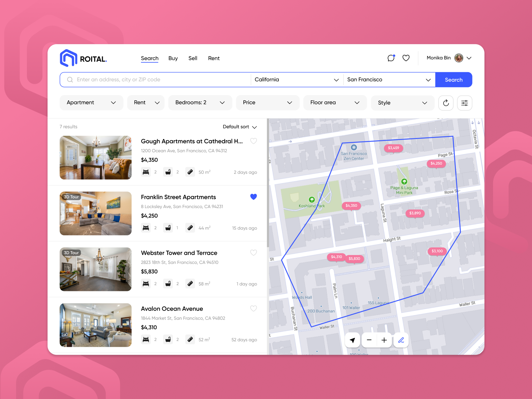
Task: Click the map locate-me arrow icon
Action: pyautogui.click(x=352, y=340)
